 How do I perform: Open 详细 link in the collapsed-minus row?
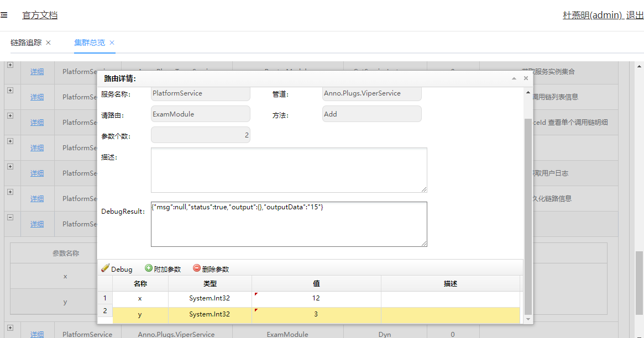(x=37, y=224)
